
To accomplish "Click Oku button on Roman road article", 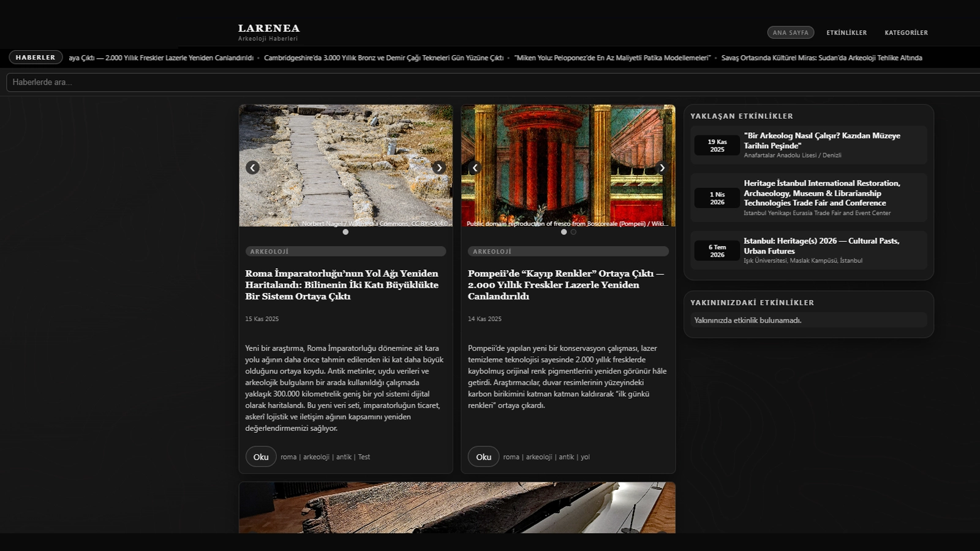I will pyautogui.click(x=261, y=457).
